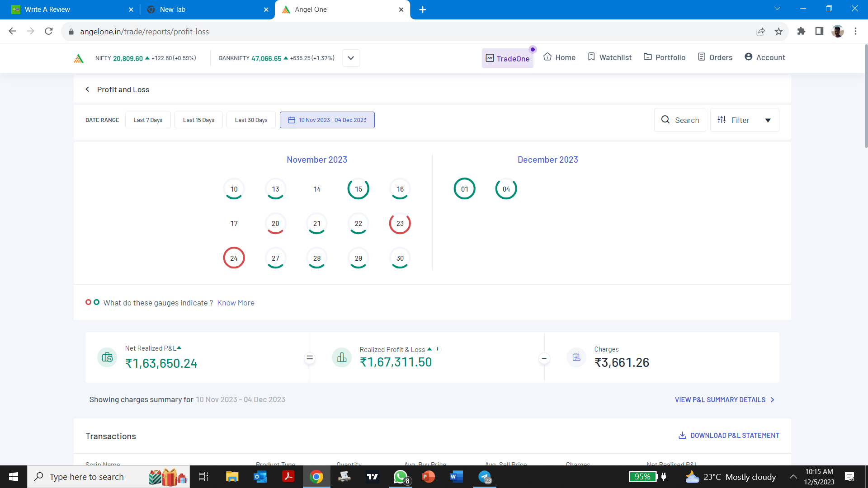Click Download P&L Statement

pyautogui.click(x=729, y=436)
